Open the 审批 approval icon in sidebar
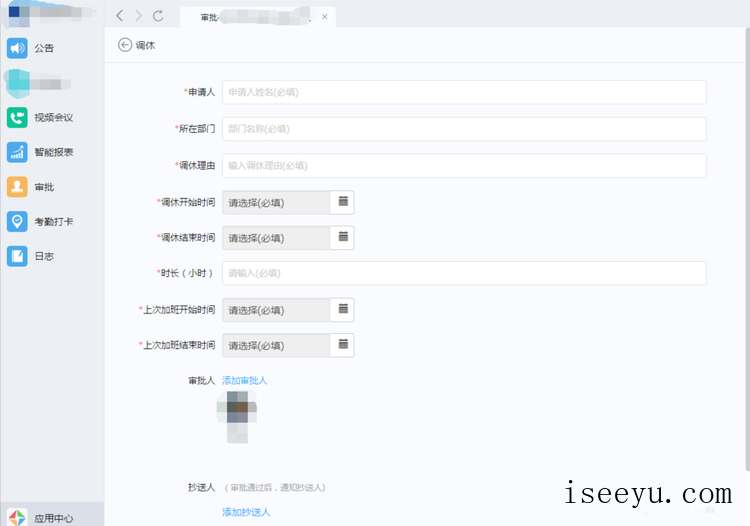750x526 pixels. tap(17, 187)
